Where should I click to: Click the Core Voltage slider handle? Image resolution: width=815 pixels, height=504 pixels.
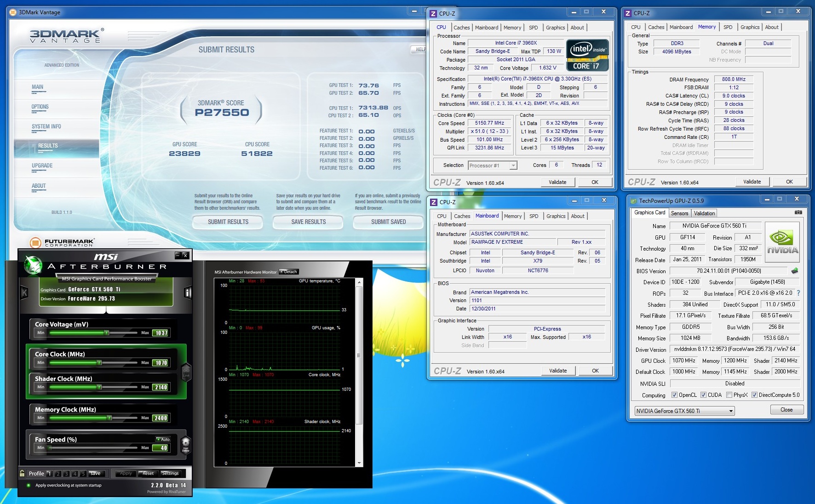pyautogui.click(x=107, y=332)
